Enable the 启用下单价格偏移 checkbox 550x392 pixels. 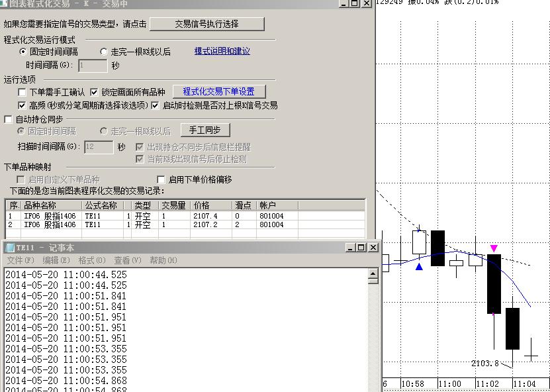point(161,180)
